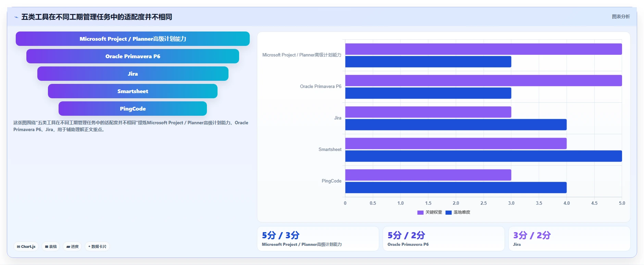Image resolution: width=644 pixels, height=265 pixels.
Task: Click the x-axis tick label 2.0
Action: coord(456,203)
